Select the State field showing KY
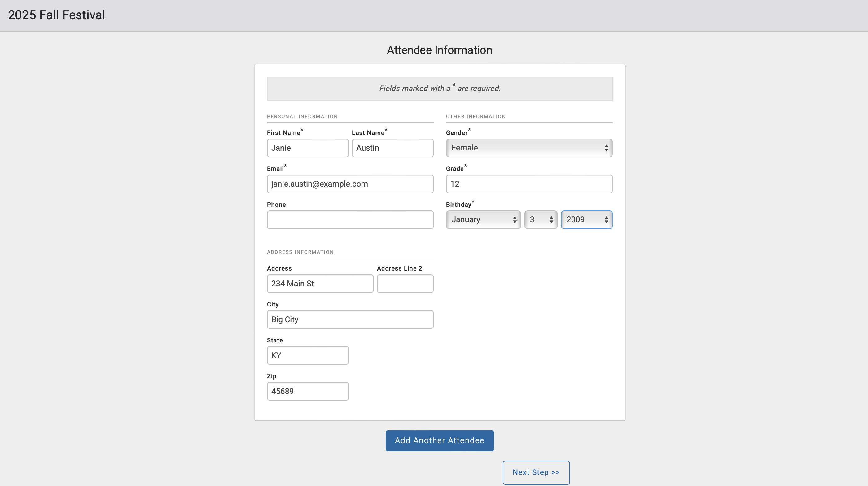868x486 pixels. tap(307, 355)
